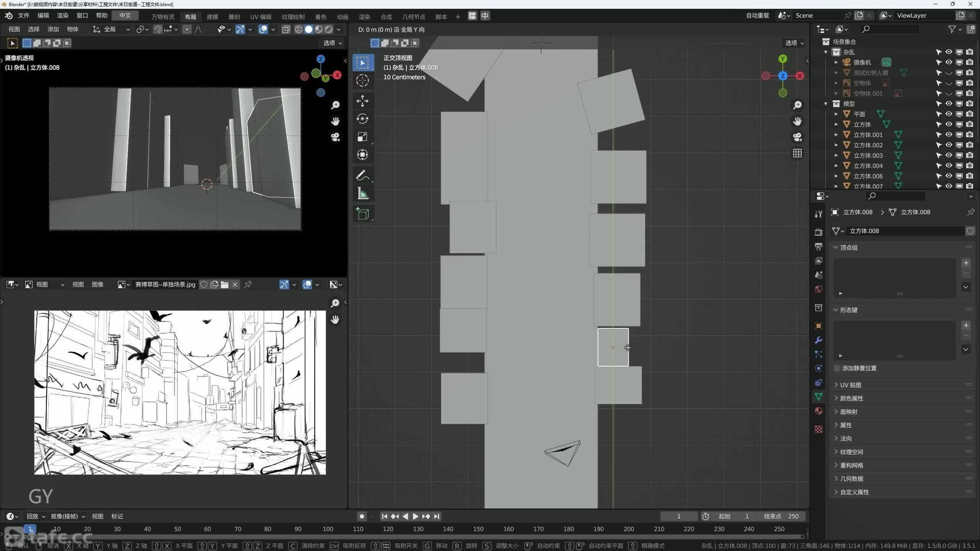Click the pan hand icon in camera viewport
This screenshot has height=551, width=980.
335,121
